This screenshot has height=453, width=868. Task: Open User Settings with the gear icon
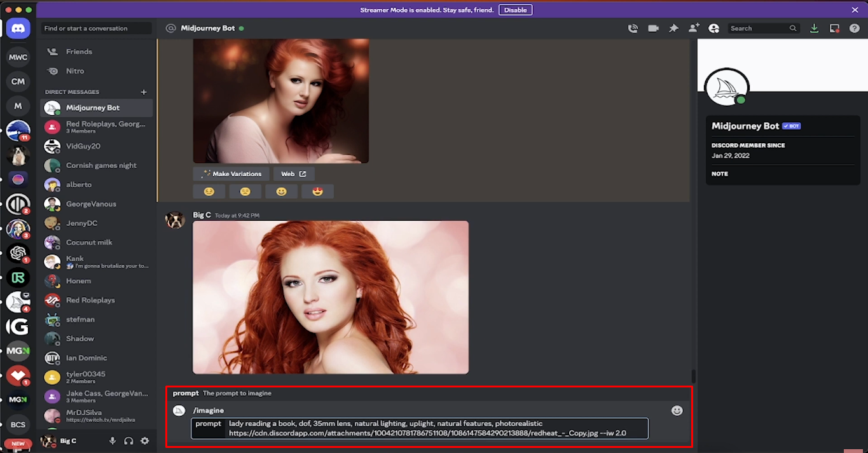(144, 440)
